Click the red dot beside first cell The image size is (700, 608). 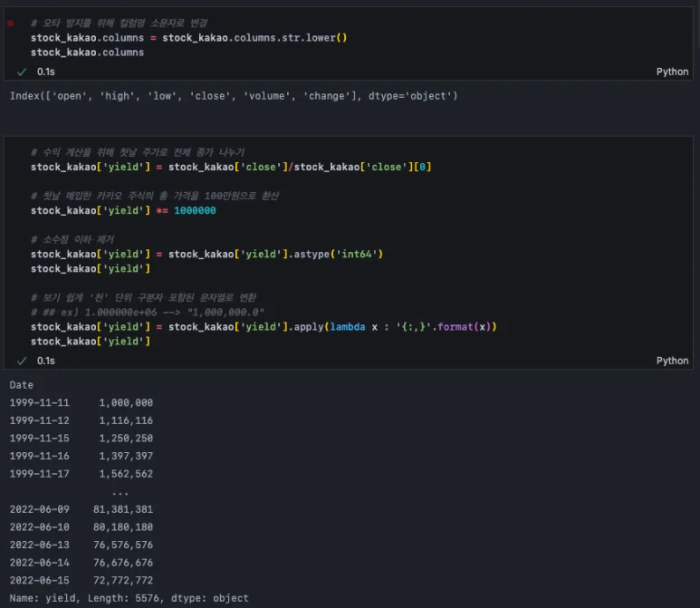[x=10, y=23]
